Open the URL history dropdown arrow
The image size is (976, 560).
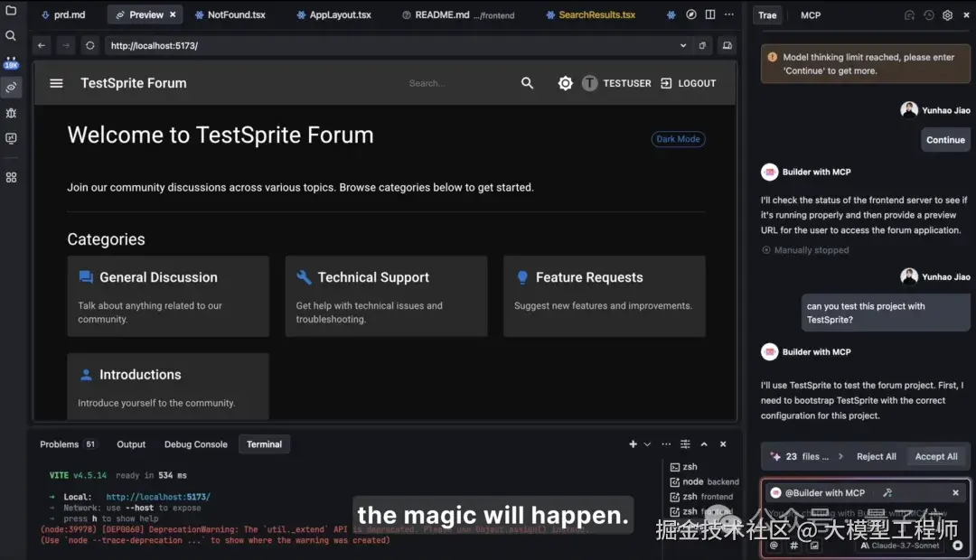coord(683,45)
